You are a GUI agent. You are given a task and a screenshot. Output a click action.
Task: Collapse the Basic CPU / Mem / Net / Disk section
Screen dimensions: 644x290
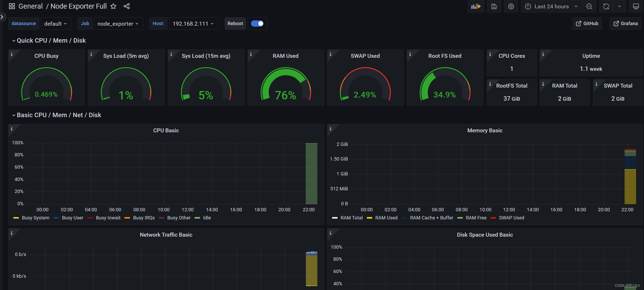click(x=13, y=115)
